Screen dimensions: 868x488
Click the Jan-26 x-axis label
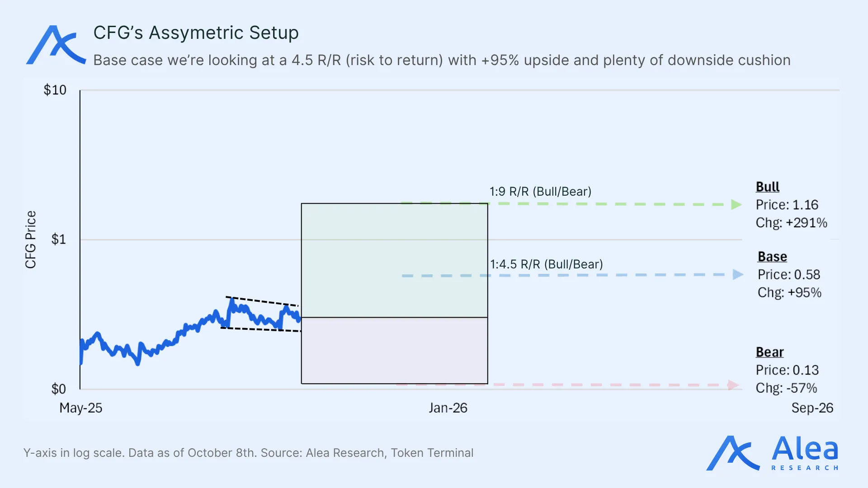pyautogui.click(x=448, y=408)
